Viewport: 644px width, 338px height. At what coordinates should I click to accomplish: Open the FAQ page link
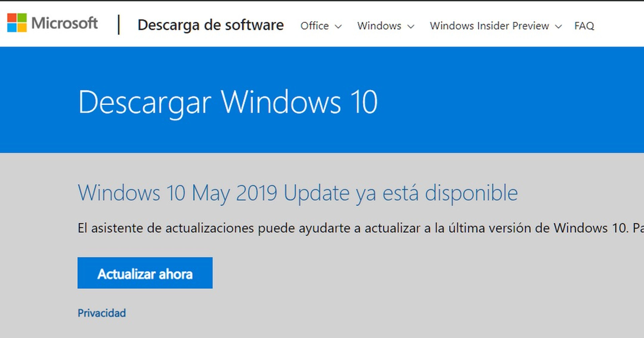(584, 26)
